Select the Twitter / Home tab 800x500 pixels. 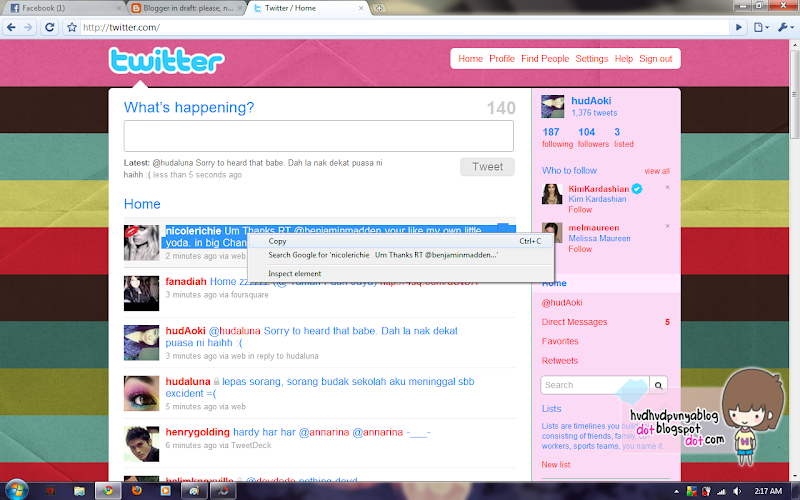click(x=306, y=8)
